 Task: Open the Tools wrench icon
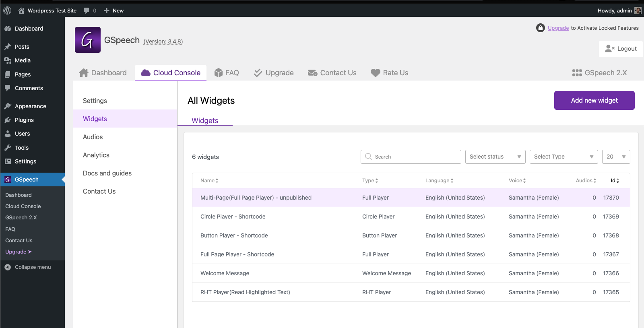8,148
